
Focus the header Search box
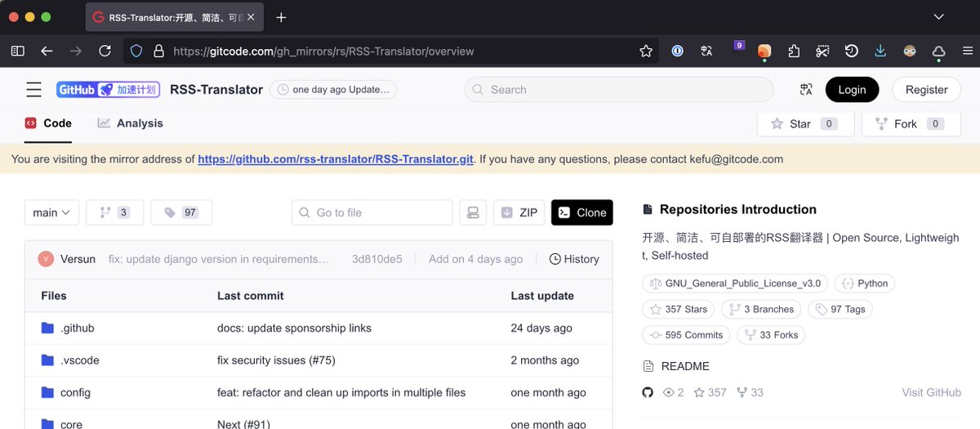(618, 90)
